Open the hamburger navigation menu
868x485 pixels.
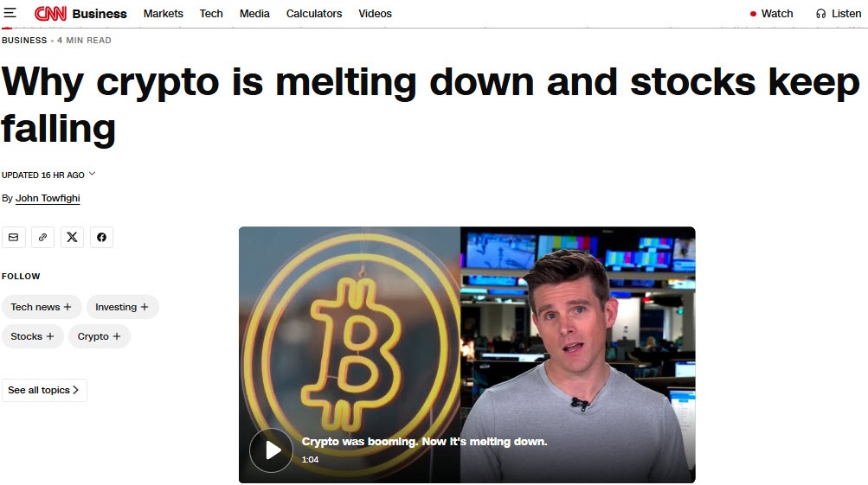10,13
